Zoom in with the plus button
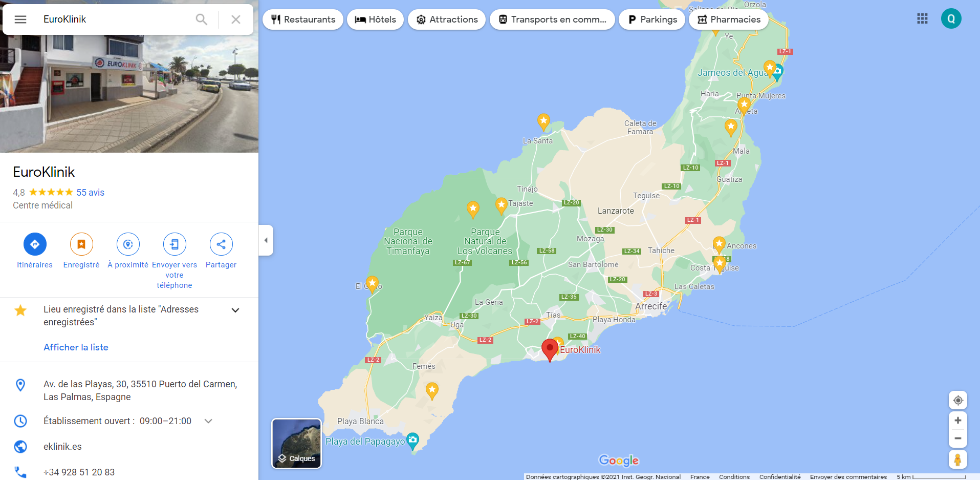The image size is (980, 480). click(x=958, y=421)
